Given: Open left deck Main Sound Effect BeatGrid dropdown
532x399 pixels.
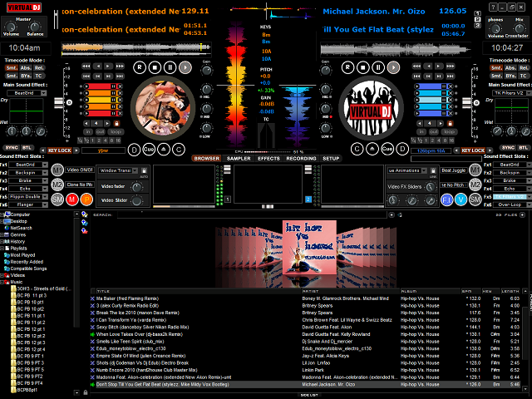Looking at the screenshot, I should pyautogui.click(x=44, y=93).
